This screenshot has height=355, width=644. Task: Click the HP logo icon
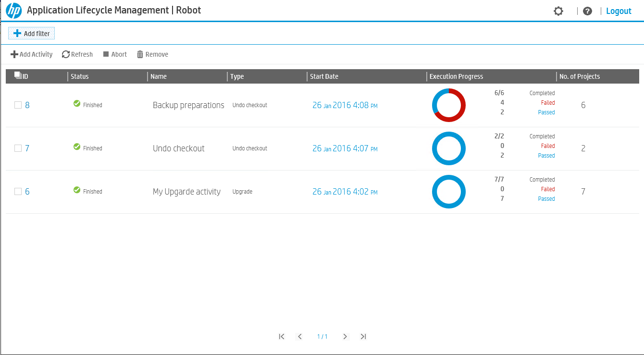(x=14, y=11)
